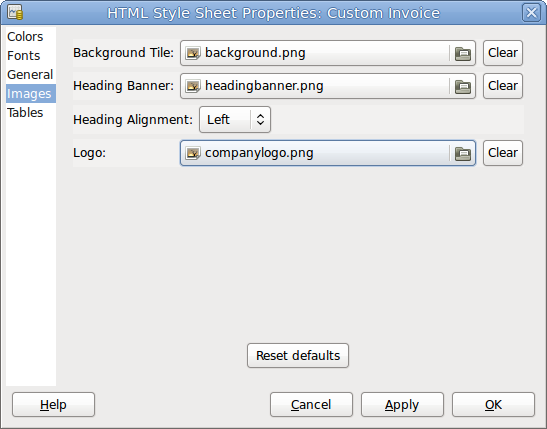This screenshot has height=429, width=547.
Task: Click the headingbanner.png file chooser field
Action: (328, 86)
